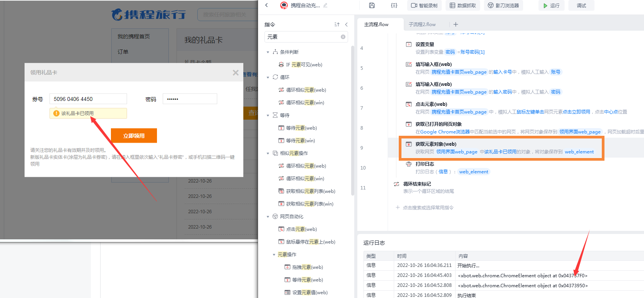The width and height of the screenshot is (644, 298).
Task: Select 鼠标悬停在元素上(web) command
Action: click(x=310, y=242)
